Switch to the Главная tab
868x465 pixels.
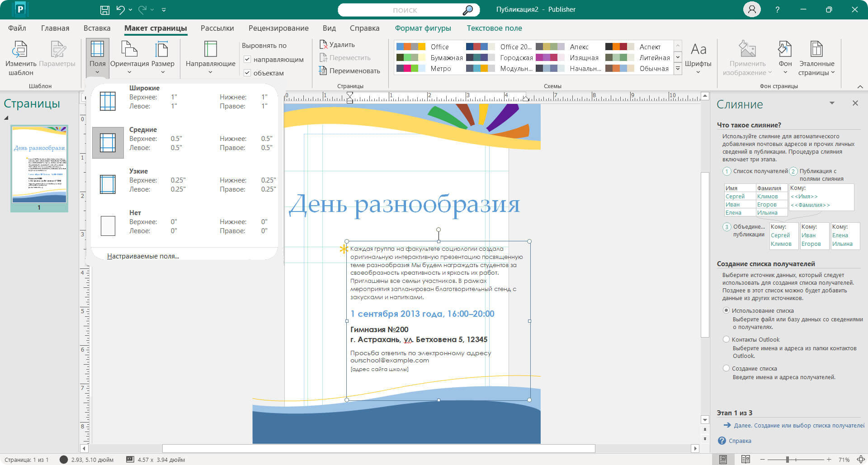(55, 28)
